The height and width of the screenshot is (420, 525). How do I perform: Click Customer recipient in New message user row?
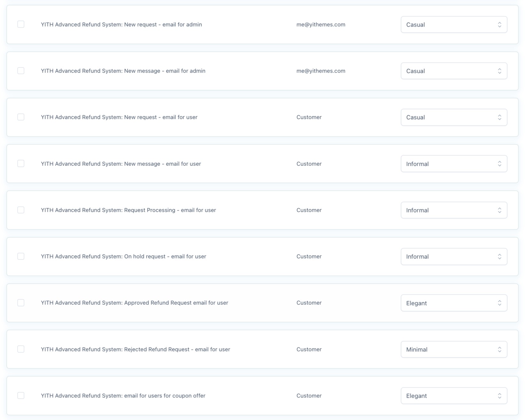(309, 164)
